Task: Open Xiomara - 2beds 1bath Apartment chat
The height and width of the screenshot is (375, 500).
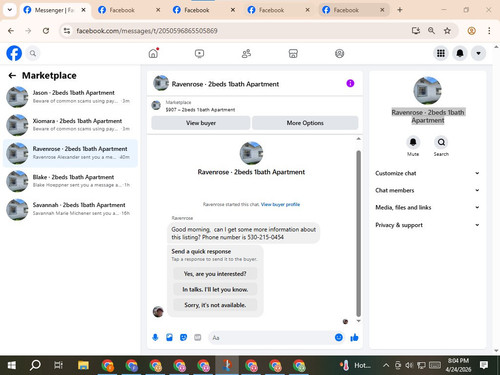Action: click(x=70, y=125)
